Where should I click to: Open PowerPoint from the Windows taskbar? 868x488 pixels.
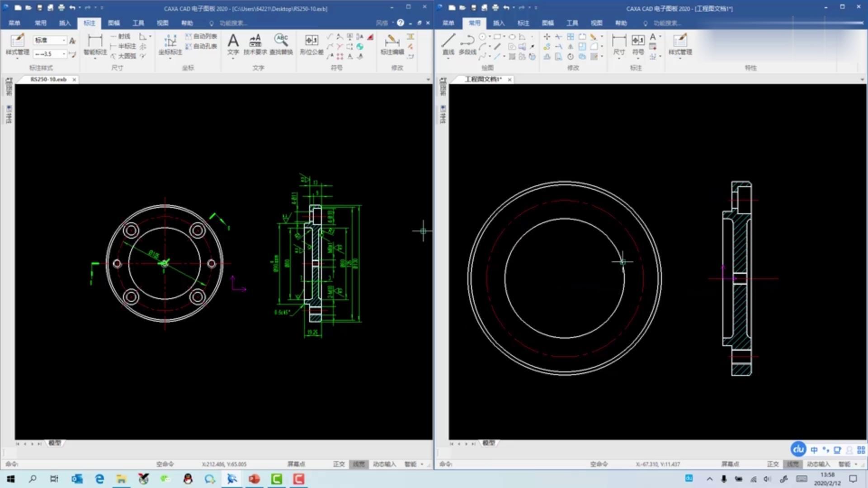pos(254,479)
